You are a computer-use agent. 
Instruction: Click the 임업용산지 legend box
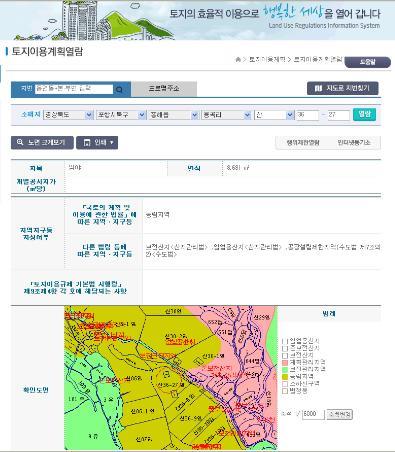[x=285, y=341]
